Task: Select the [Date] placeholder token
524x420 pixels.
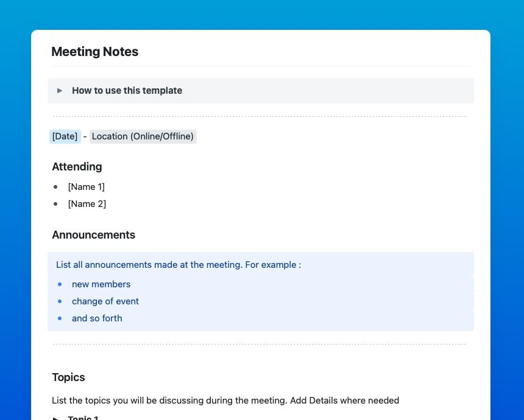Action: pos(65,136)
